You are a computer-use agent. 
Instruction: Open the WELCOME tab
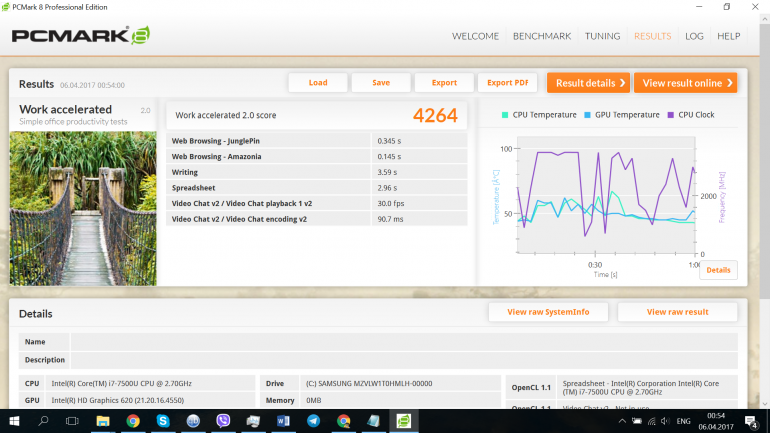[475, 36]
